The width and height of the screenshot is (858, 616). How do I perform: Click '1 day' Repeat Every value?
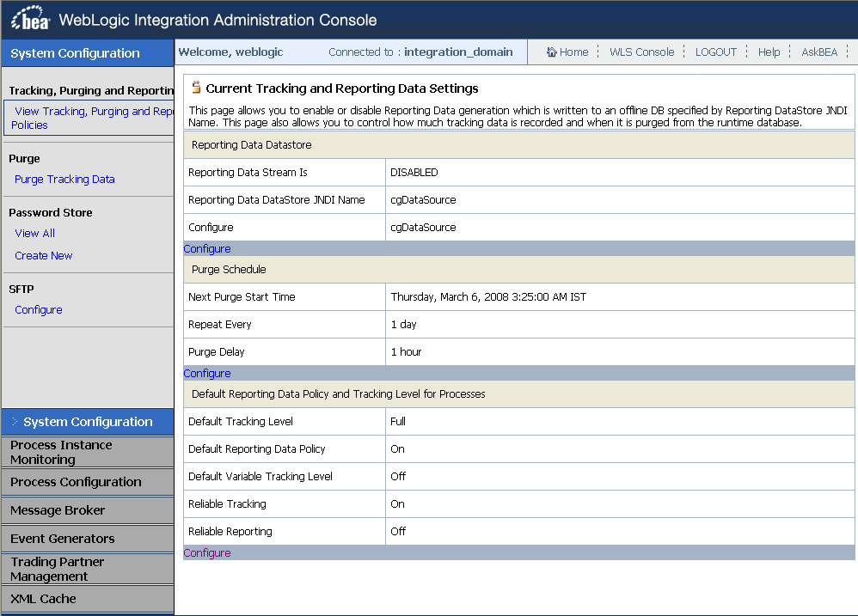pos(403,325)
